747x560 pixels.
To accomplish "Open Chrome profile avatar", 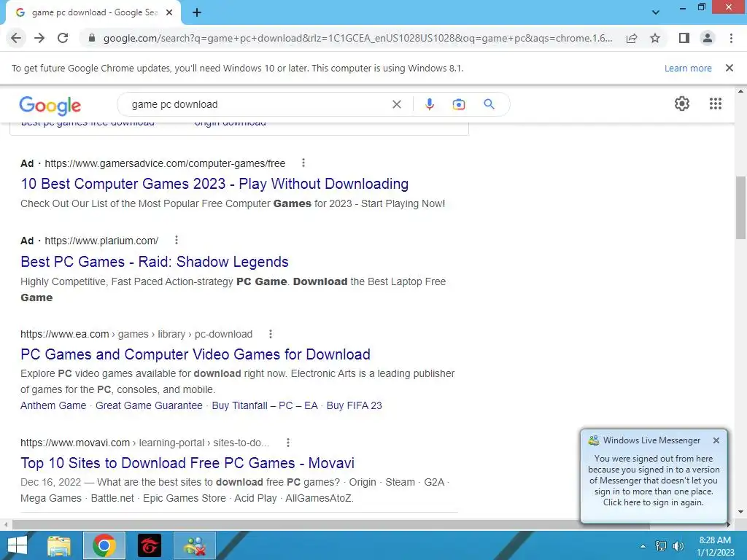I will coord(708,38).
